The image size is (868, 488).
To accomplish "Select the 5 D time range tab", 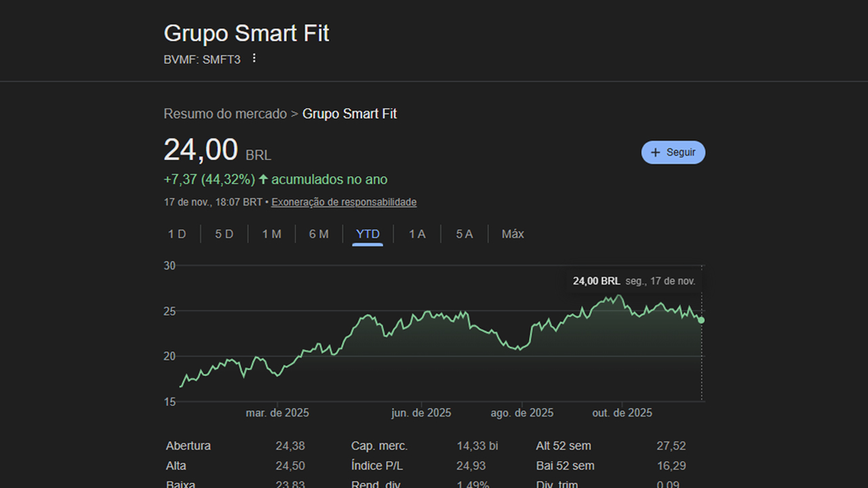I will (224, 234).
